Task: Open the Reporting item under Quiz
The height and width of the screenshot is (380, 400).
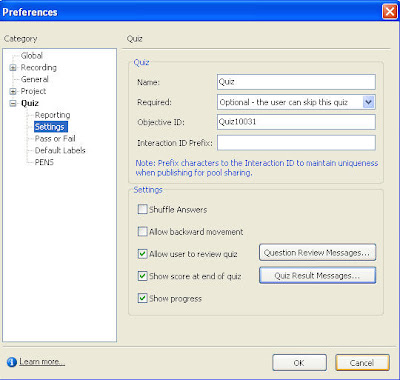Action: (53, 115)
